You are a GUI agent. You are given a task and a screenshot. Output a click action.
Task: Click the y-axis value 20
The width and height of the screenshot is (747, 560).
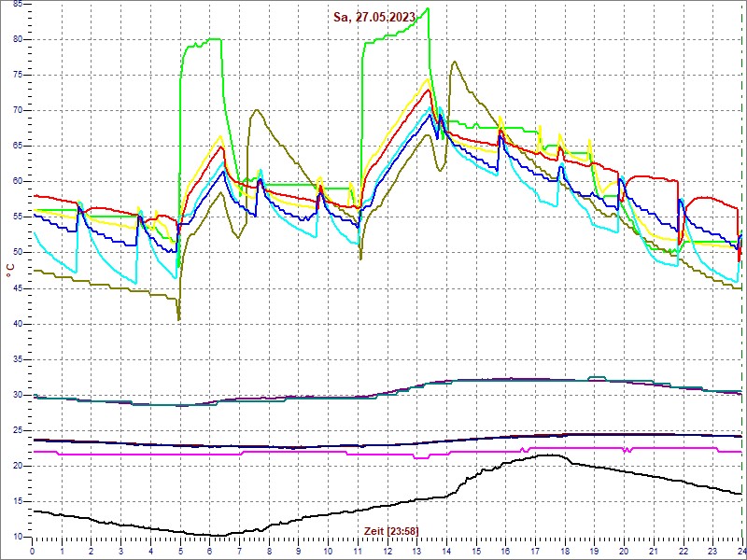point(18,466)
